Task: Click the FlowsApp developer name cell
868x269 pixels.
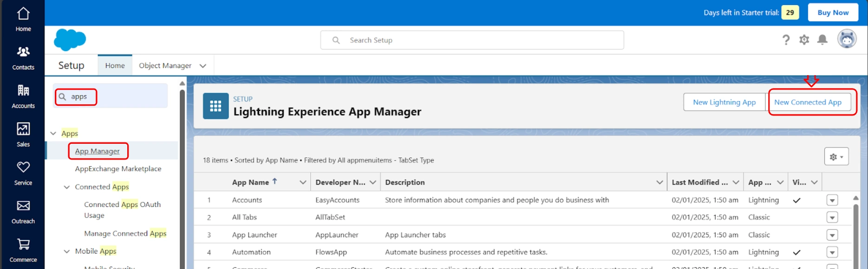Action: [x=331, y=252]
